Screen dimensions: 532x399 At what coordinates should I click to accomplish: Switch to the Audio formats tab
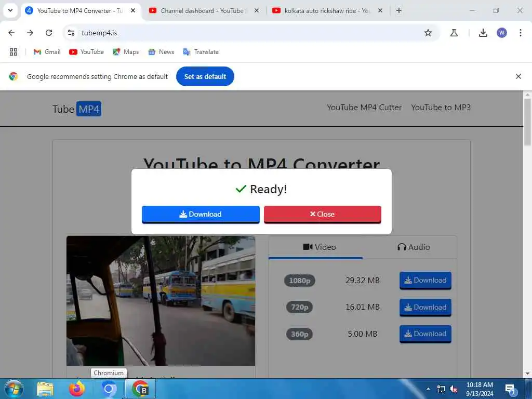[x=414, y=247]
